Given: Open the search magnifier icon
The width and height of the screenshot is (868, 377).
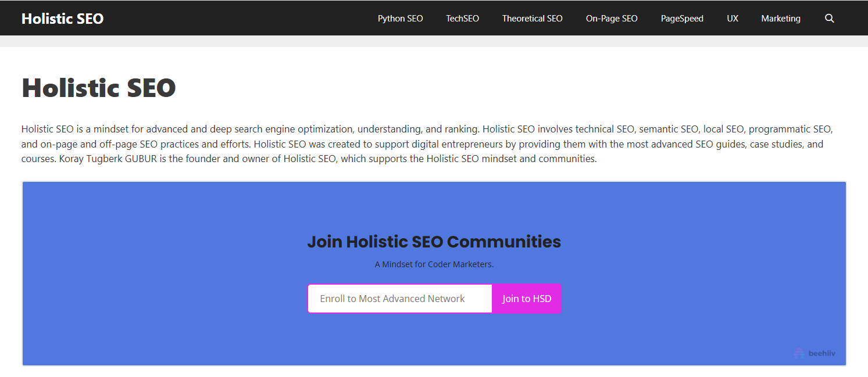Looking at the screenshot, I should coord(829,18).
